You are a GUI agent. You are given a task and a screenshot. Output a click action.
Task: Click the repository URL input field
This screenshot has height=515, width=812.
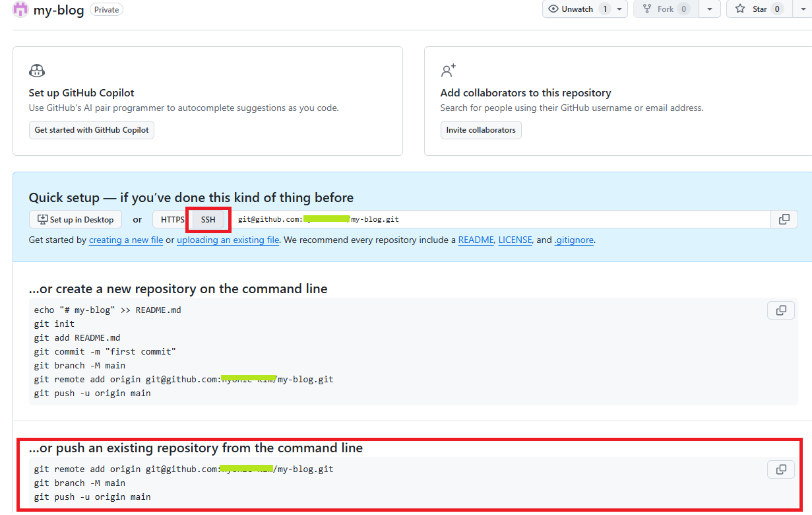(x=501, y=219)
